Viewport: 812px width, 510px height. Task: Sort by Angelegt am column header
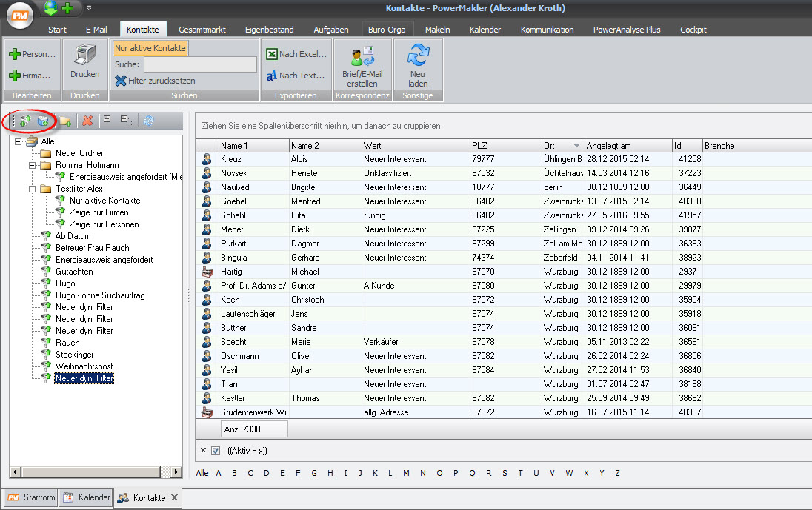point(628,146)
